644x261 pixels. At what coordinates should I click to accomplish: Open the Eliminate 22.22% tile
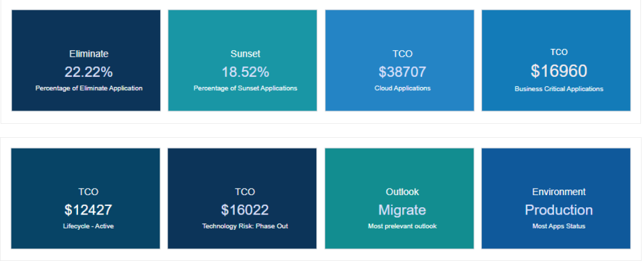coord(86,60)
